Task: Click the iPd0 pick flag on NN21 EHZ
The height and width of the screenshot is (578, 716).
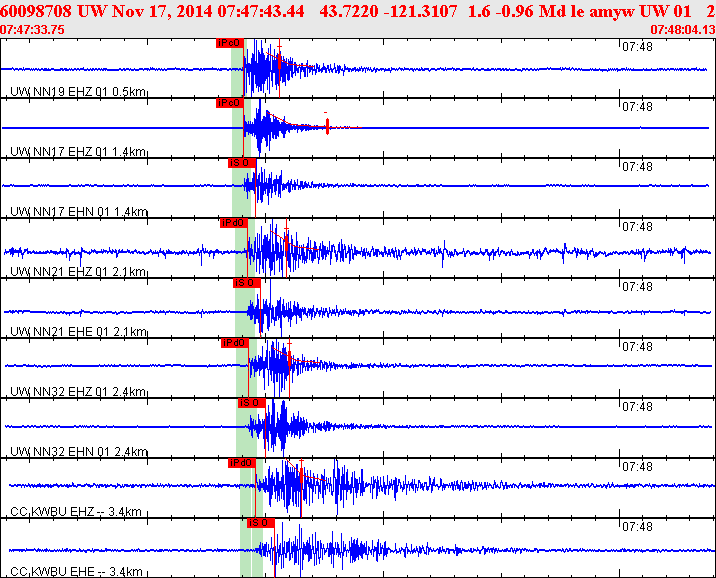Action: (x=234, y=223)
